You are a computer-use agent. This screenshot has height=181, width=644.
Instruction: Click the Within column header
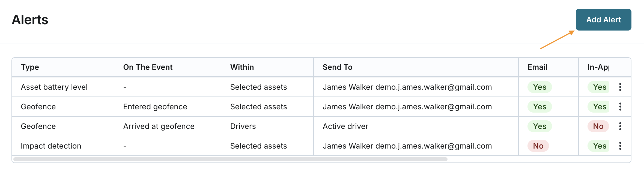[242, 67]
